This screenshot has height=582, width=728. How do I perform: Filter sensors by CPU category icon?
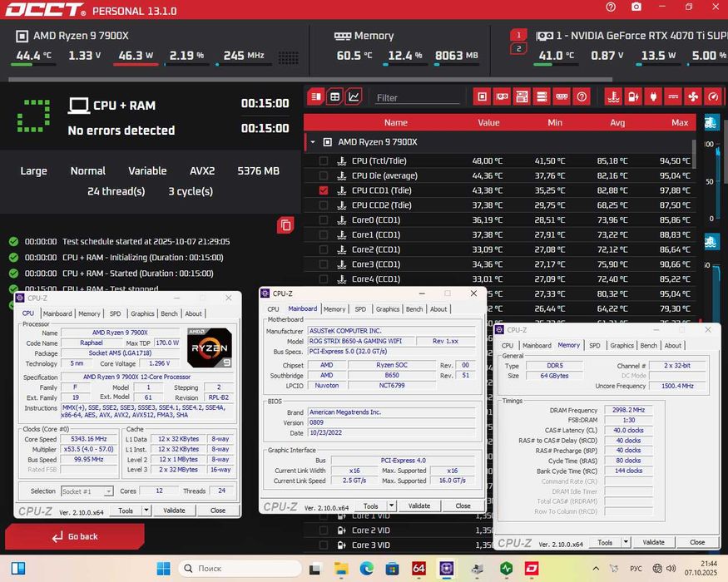coord(483,97)
